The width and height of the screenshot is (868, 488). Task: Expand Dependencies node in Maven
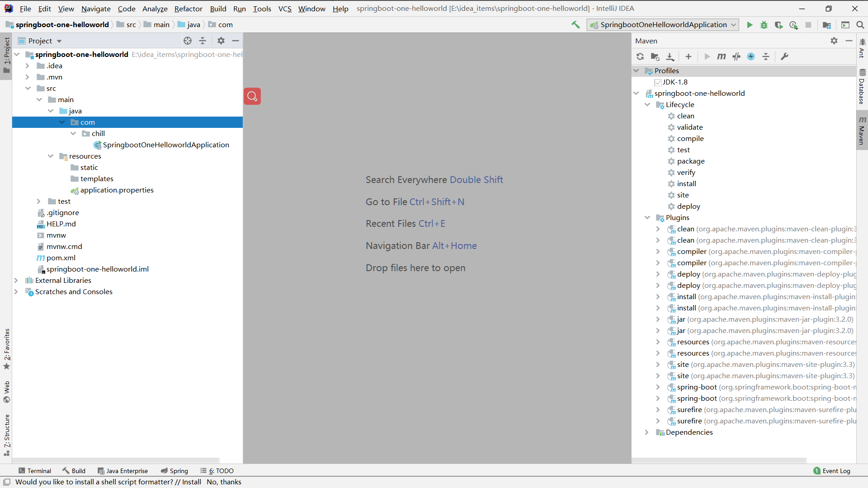tap(647, 432)
